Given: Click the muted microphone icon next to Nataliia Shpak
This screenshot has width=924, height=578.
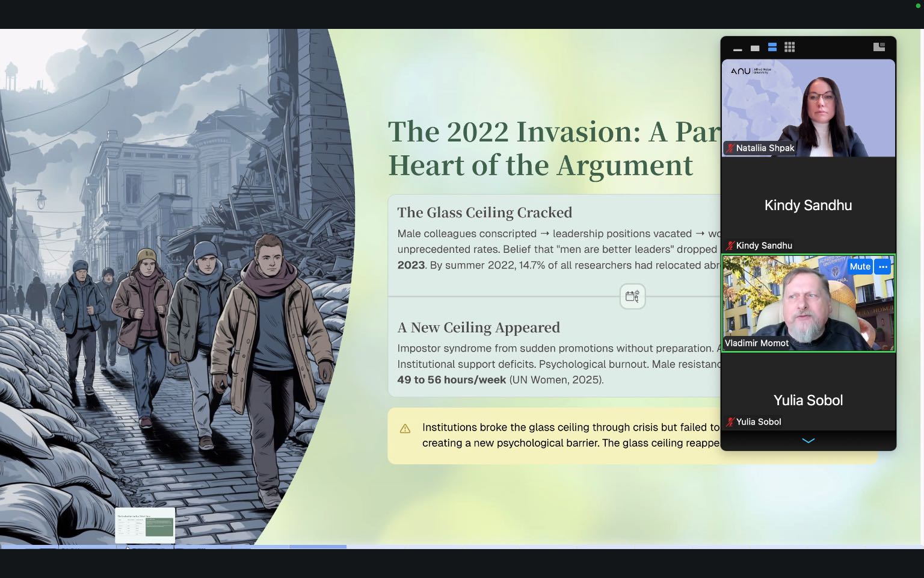Looking at the screenshot, I should [730, 148].
